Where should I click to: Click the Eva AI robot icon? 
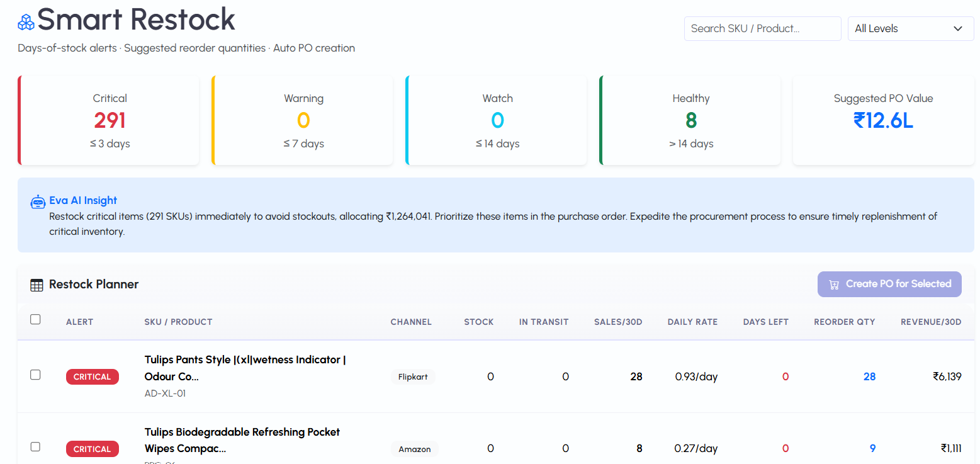coord(38,201)
